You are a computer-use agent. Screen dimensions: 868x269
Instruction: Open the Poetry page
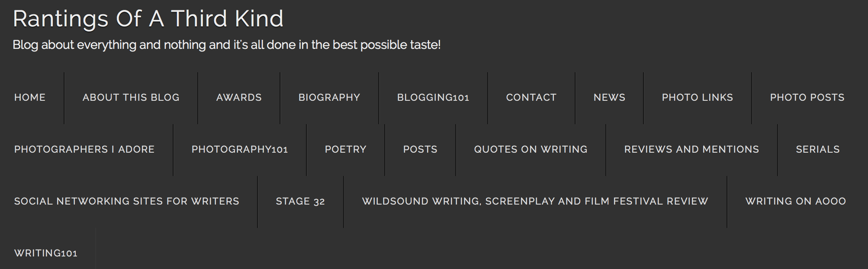click(x=346, y=150)
